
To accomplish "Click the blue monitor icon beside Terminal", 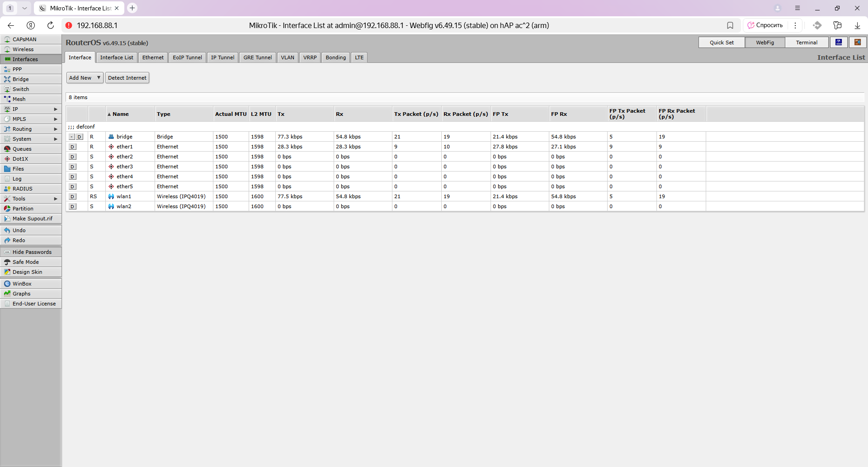I will (x=839, y=42).
